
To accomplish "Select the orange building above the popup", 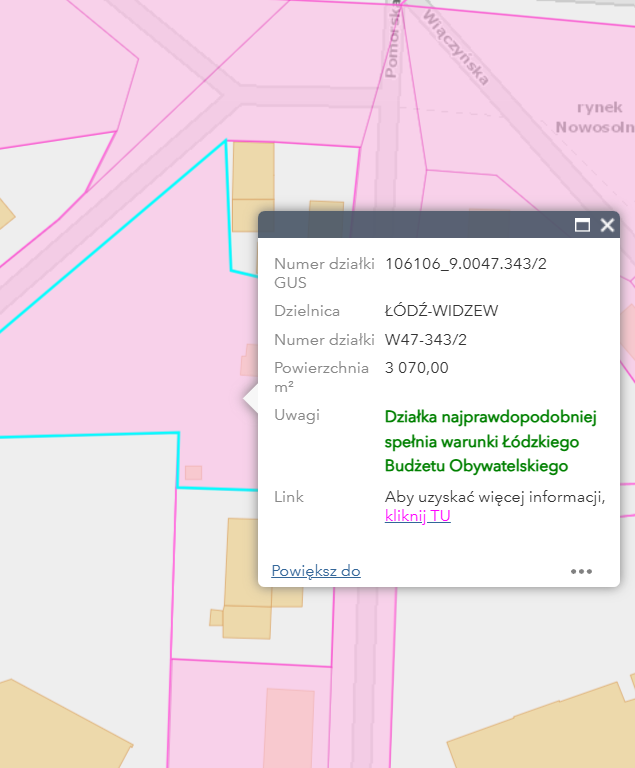I will [253, 185].
